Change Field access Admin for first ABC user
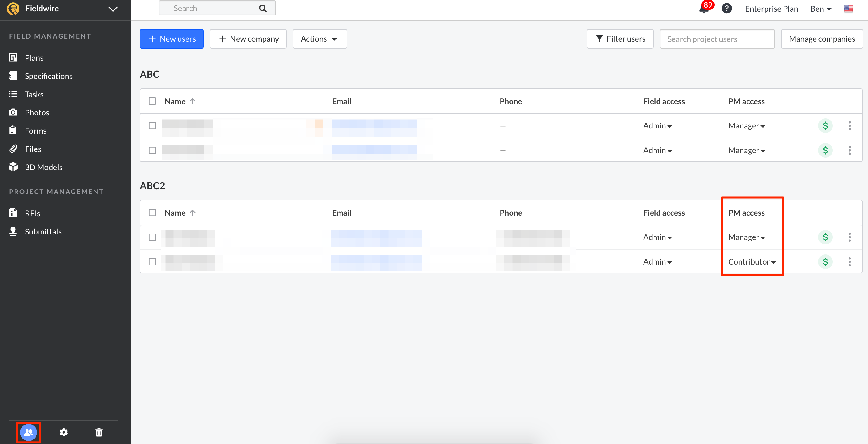Image resolution: width=868 pixels, height=444 pixels. tap(657, 126)
